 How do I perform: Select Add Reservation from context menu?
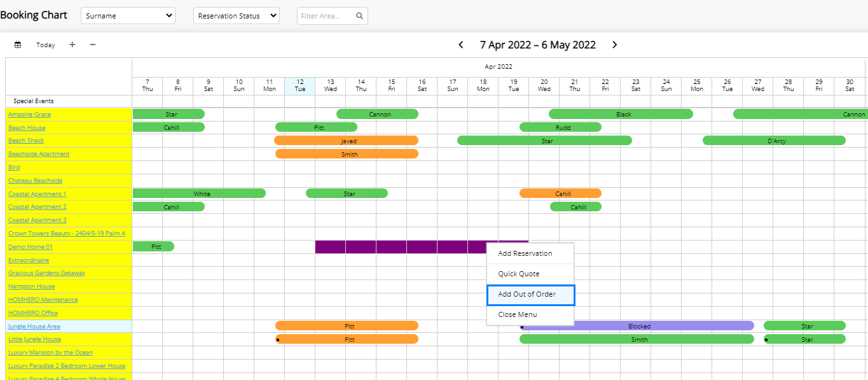(525, 253)
